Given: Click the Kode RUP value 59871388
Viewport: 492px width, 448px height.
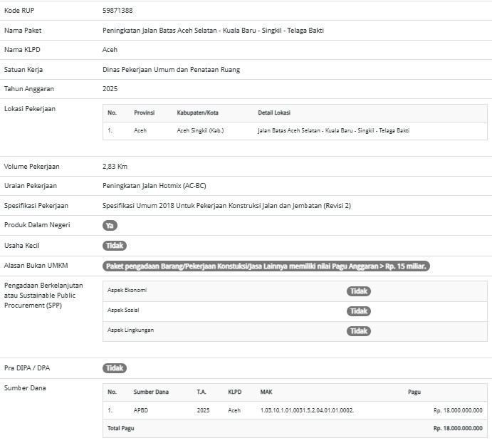Looking at the screenshot, I should (117, 11).
